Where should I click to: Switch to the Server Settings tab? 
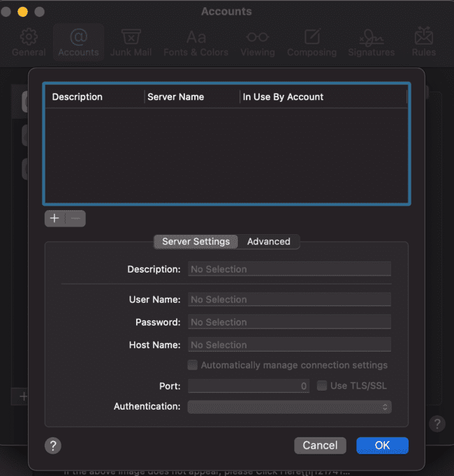196,242
